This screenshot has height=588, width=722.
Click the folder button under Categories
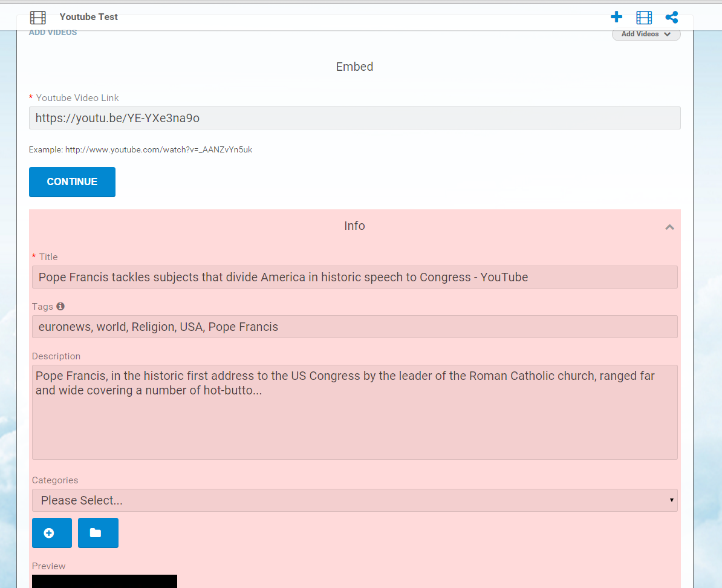[x=98, y=533]
